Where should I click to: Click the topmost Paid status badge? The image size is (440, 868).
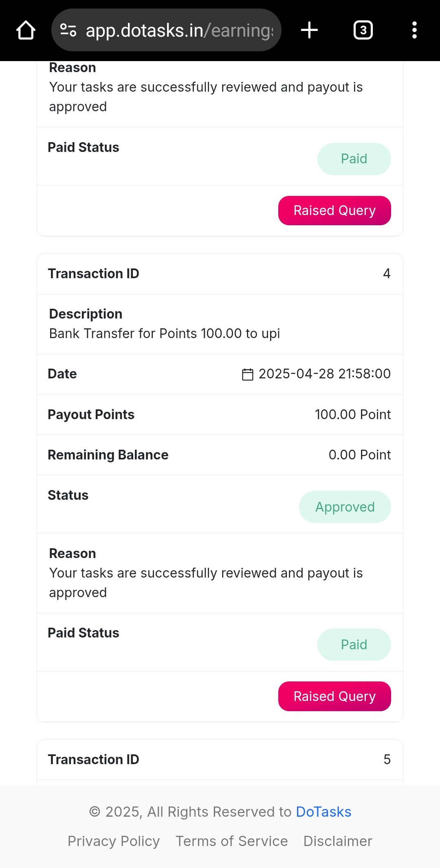(x=354, y=159)
